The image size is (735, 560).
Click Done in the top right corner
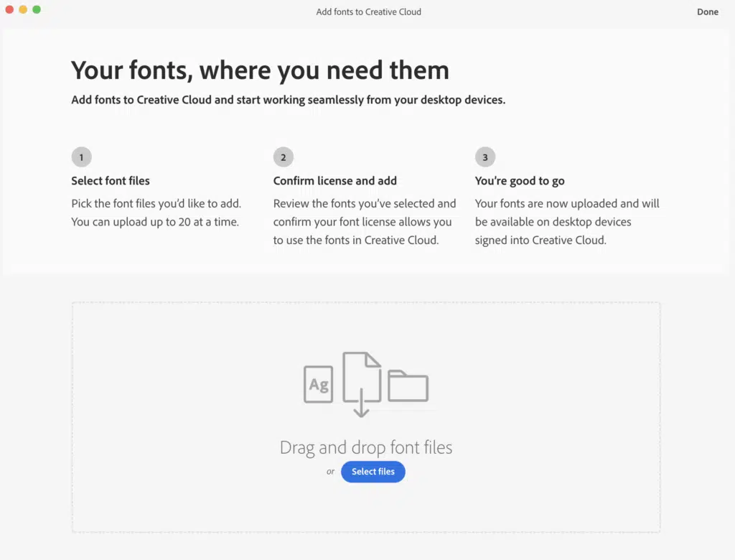708,11
